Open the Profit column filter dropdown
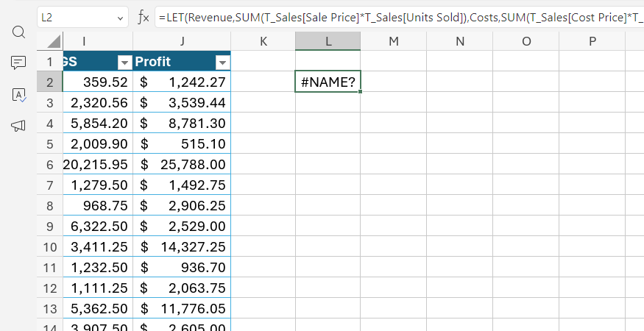Screen dimensions: 644x331 pyautogui.click(x=222, y=63)
